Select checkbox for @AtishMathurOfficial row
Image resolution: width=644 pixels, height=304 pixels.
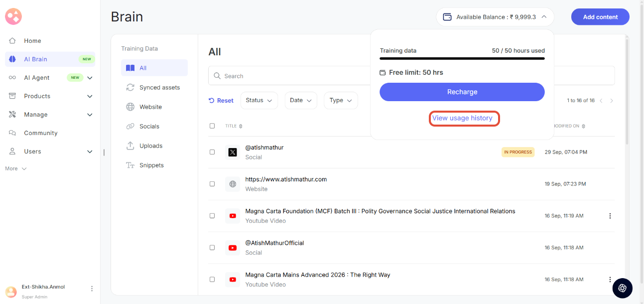tap(212, 248)
